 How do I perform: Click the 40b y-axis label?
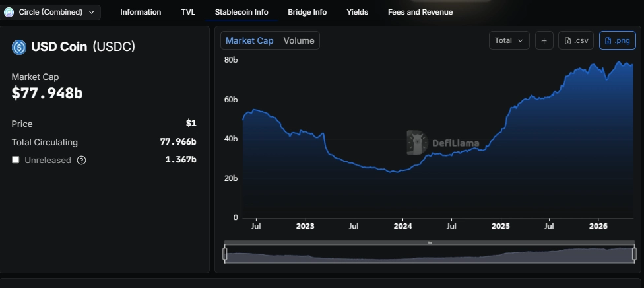click(x=231, y=139)
